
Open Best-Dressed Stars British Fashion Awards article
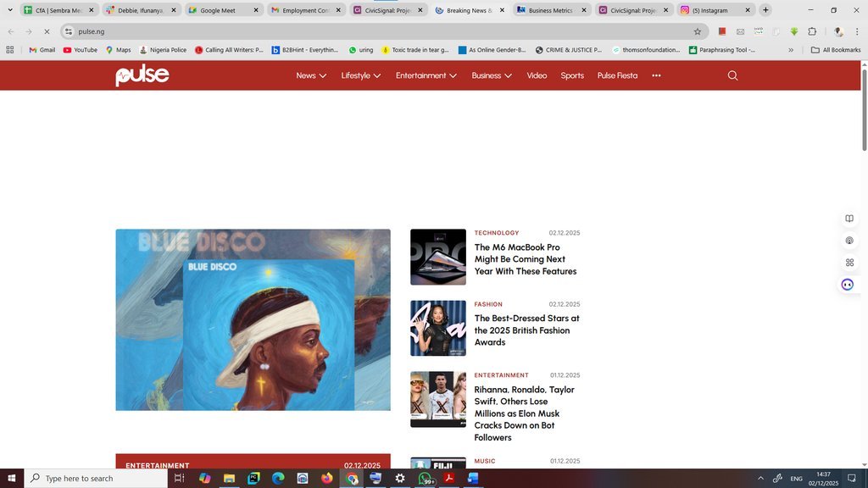[x=526, y=330]
